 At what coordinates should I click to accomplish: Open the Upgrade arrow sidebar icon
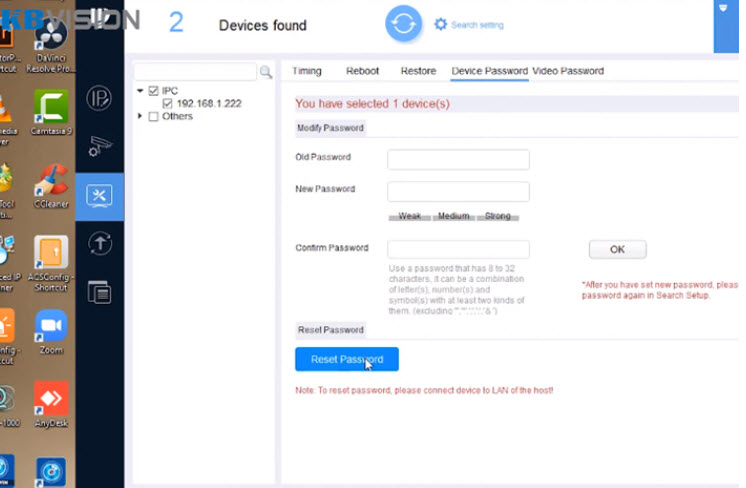point(100,244)
